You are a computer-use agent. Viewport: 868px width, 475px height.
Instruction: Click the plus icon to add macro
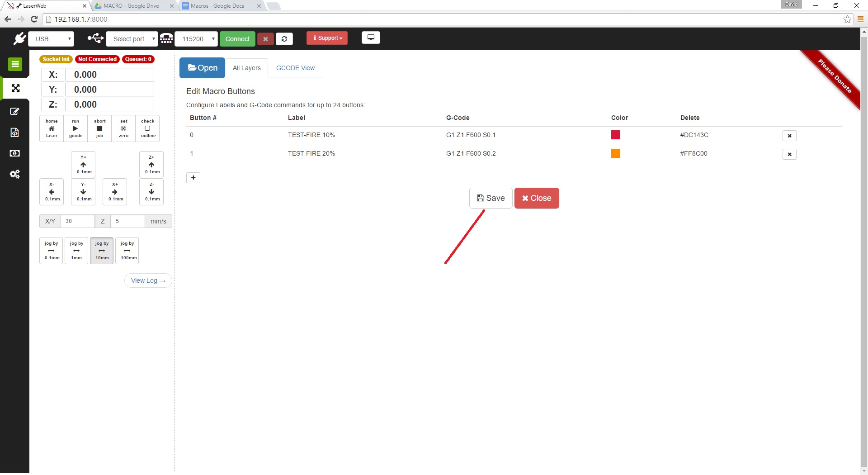coord(193,178)
